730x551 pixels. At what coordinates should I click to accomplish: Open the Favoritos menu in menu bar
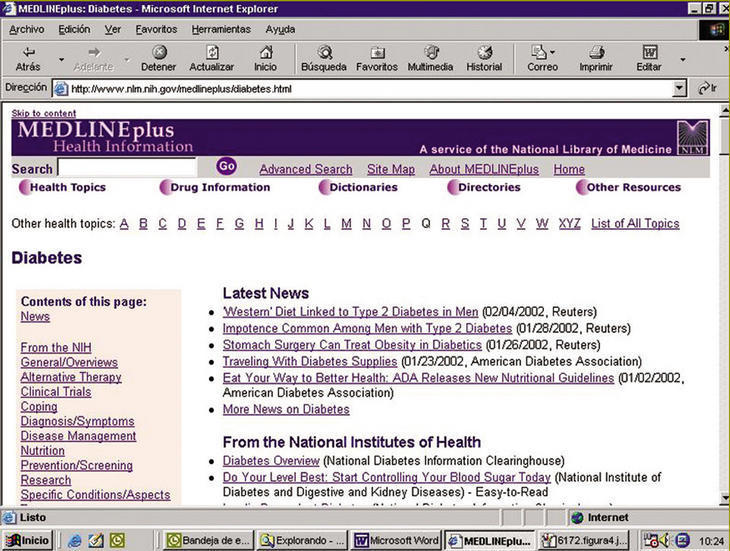[156, 29]
